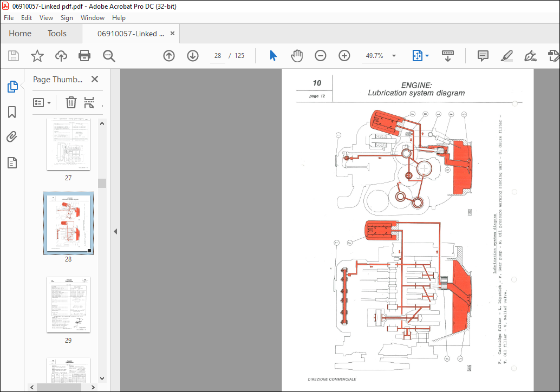Open the zoom level dropdown arrow

coord(394,56)
